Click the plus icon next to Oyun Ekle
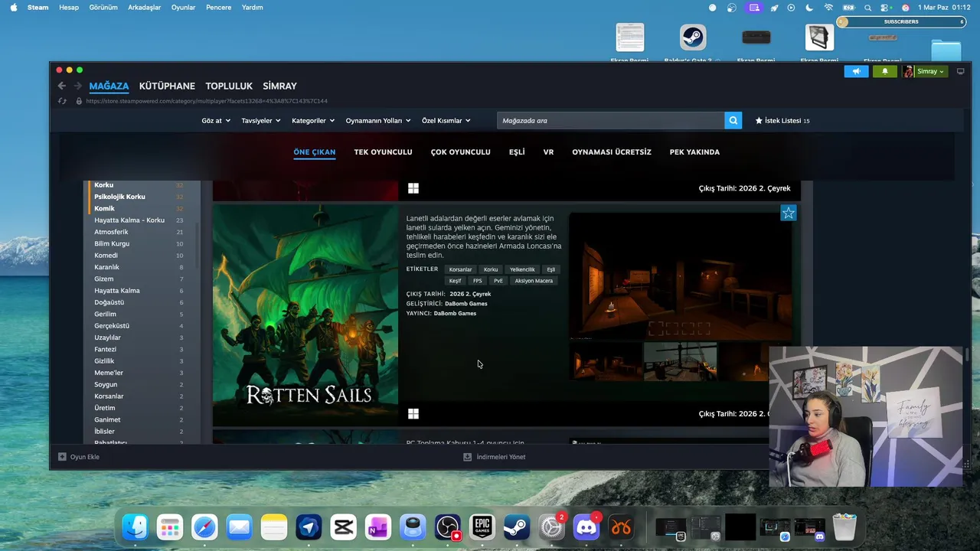This screenshot has height=551, width=980. 62,457
